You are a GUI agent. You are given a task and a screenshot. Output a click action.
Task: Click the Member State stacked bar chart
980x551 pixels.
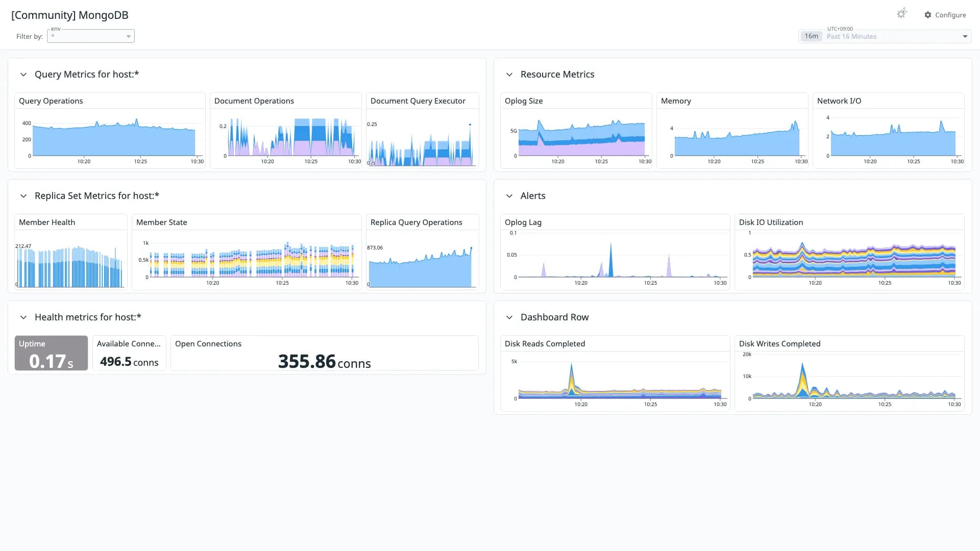tap(252, 260)
